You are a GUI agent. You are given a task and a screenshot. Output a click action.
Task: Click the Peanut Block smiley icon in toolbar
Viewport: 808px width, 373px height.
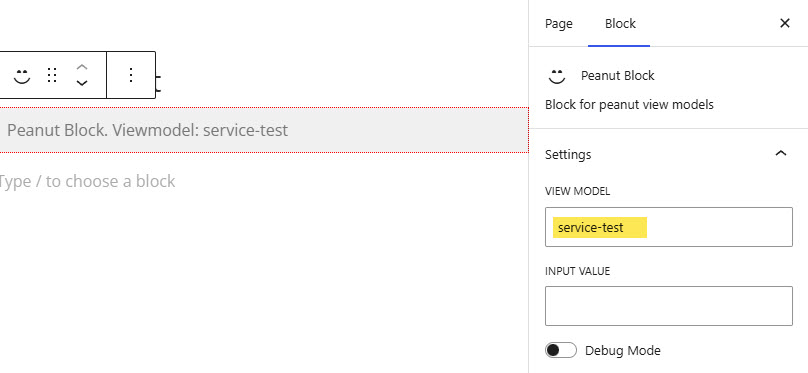pyautogui.click(x=22, y=76)
